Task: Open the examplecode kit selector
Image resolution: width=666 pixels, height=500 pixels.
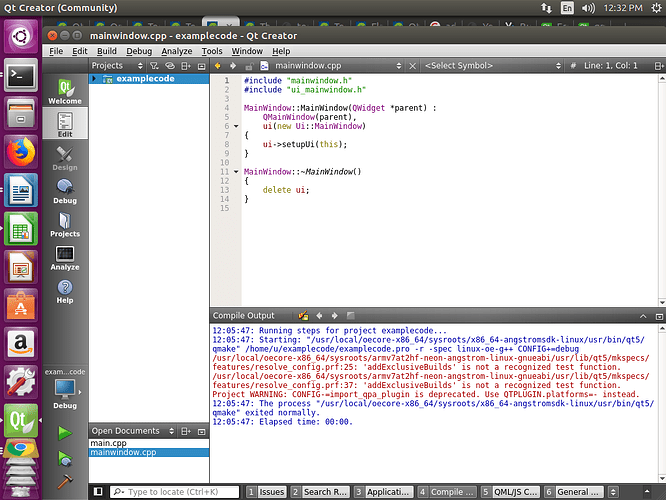Action: 65,389
